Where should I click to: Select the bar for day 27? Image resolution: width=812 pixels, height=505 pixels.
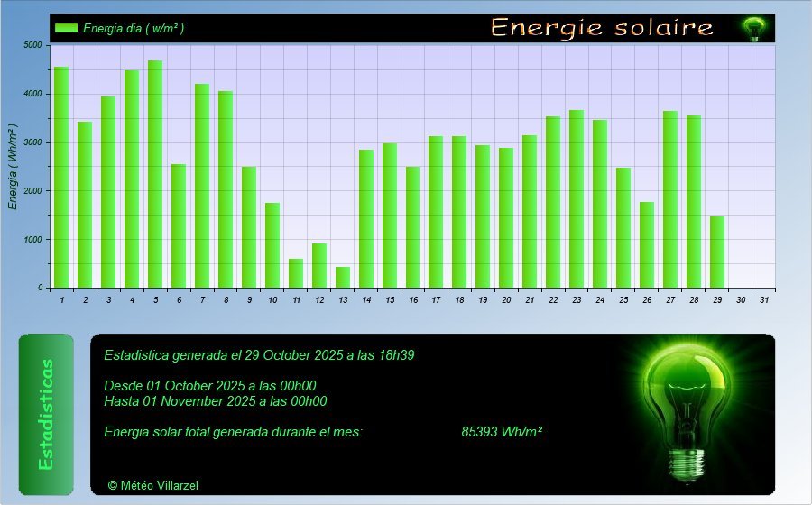pyautogui.click(x=670, y=199)
